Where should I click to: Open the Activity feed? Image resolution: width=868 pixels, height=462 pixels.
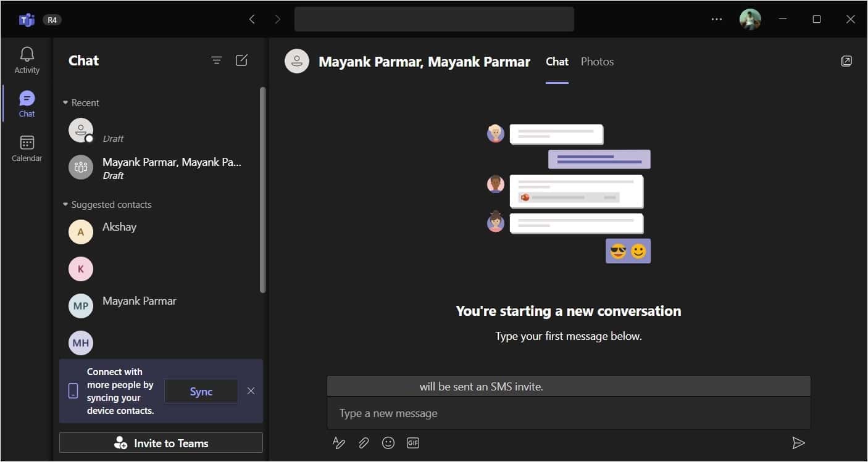27,60
